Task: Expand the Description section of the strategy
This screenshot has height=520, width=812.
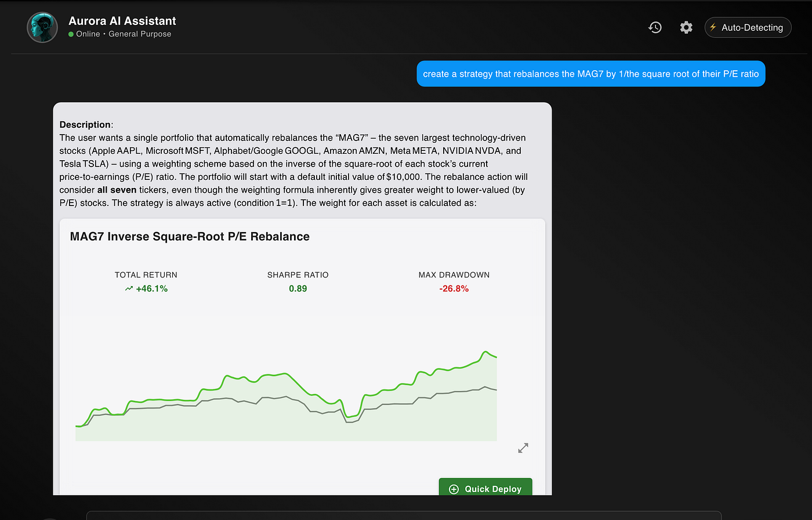Action: tap(85, 124)
